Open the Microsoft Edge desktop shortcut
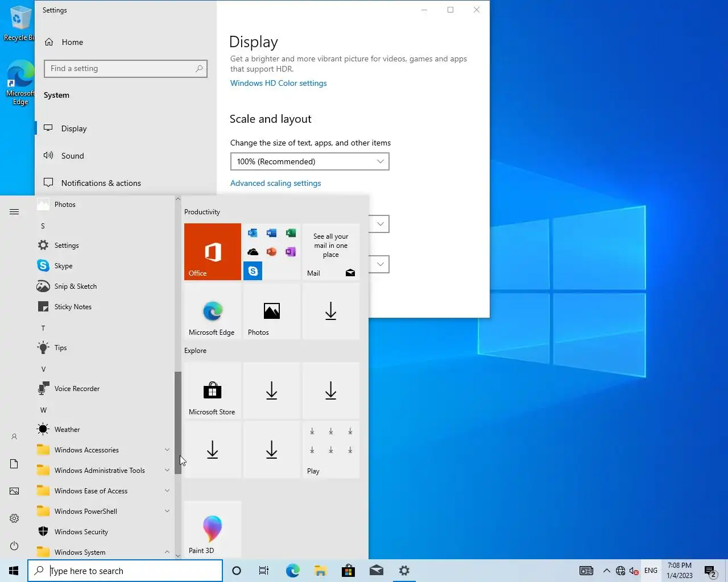 [20, 83]
